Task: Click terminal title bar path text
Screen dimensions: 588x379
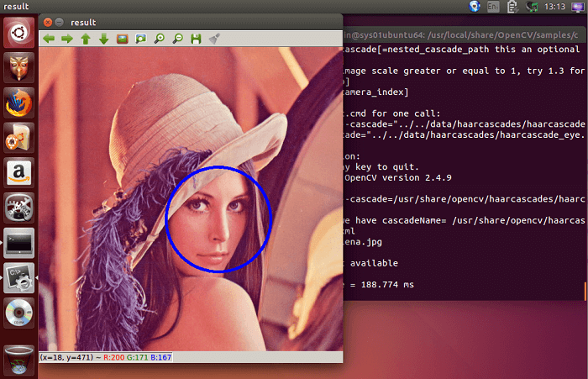Action: point(461,35)
